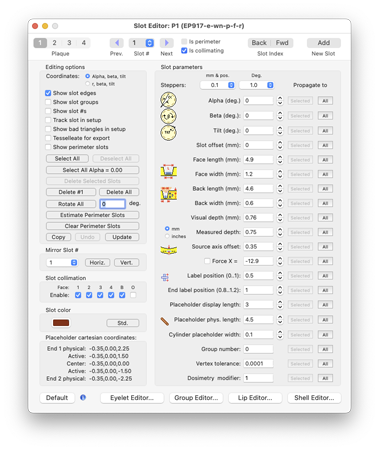This screenshot has width=379, height=450.
Task: Enable Show slot groups checkbox
Action: click(48, 102)
